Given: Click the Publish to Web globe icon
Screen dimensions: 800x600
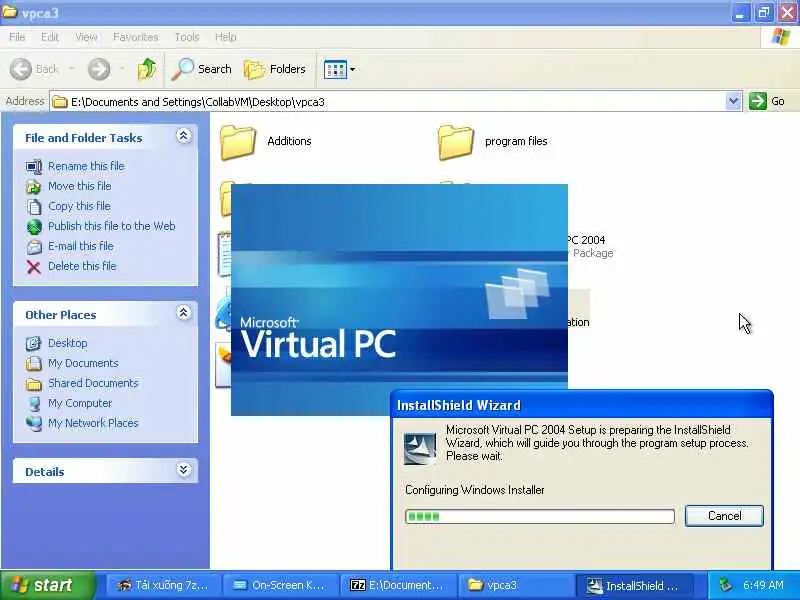Looking at the screenshot, I should click(x=34, y=227).
